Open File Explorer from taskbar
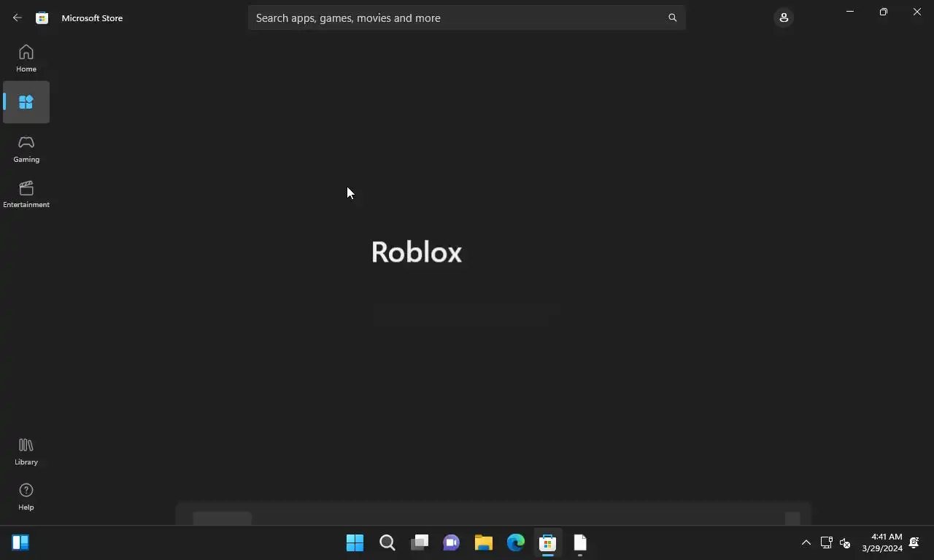Image resolution: width=934 pixels, height=560 pixels. pyautogui.click(x=484, y=542)
